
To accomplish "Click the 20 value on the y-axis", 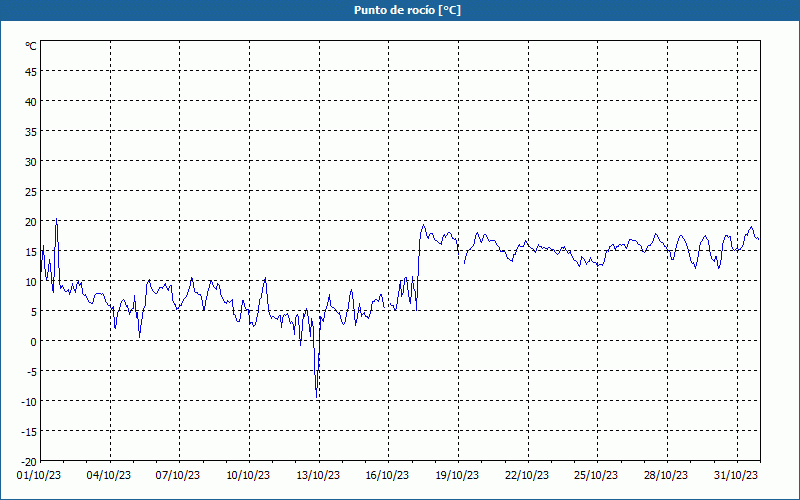I will coord(31,222).
